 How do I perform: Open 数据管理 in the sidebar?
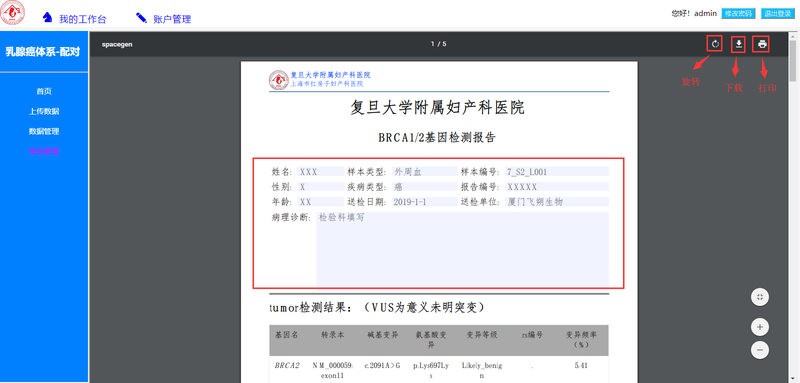pyautogui.click(x=44, y=131)
